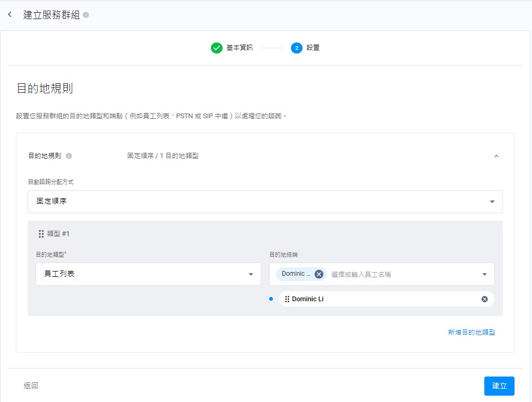The image size is (532, 402).
Task: Delete the Dominic Li list entry
Action: coord(484,299)
